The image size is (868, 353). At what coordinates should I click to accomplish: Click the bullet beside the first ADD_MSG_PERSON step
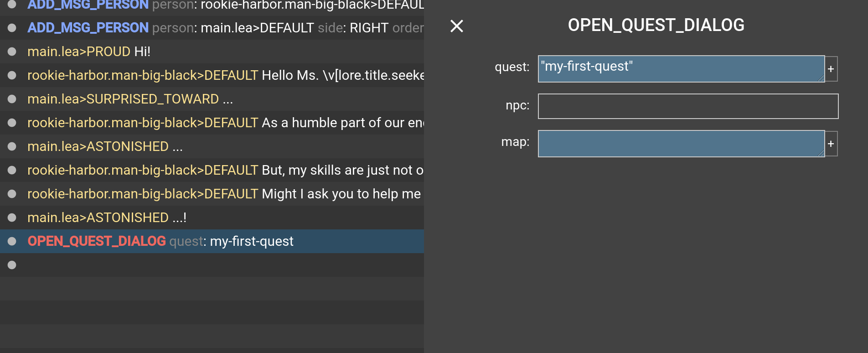point(11,4)
